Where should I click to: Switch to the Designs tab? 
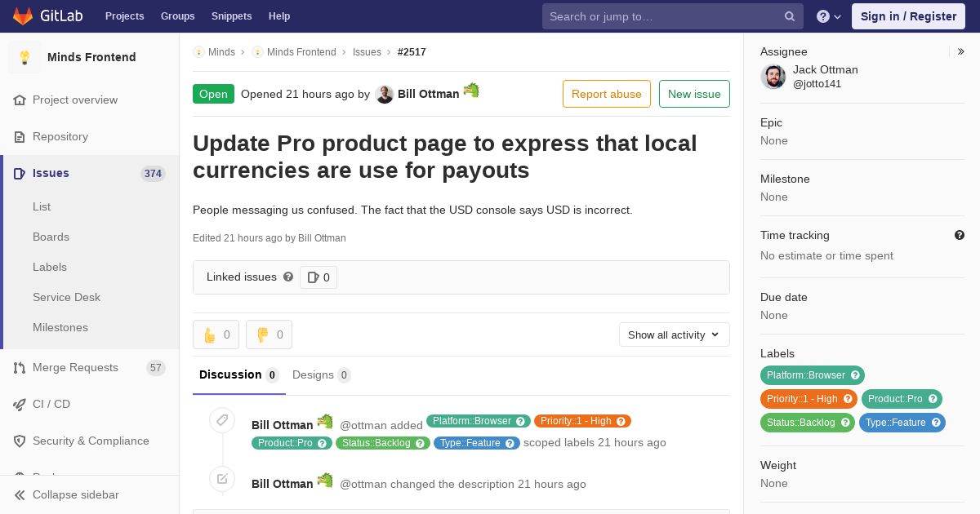[321, 375]
